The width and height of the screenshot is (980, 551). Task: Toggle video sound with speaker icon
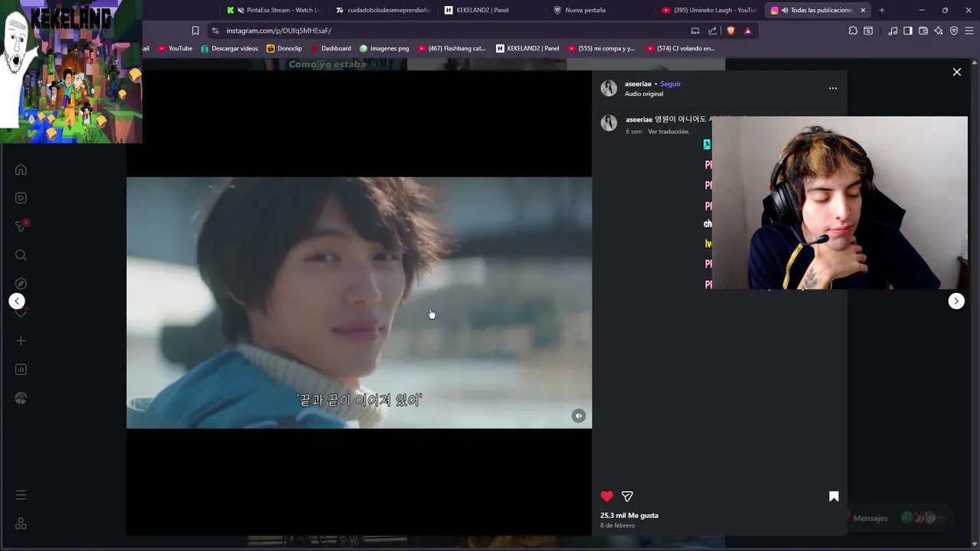click(x=579, y=416)
